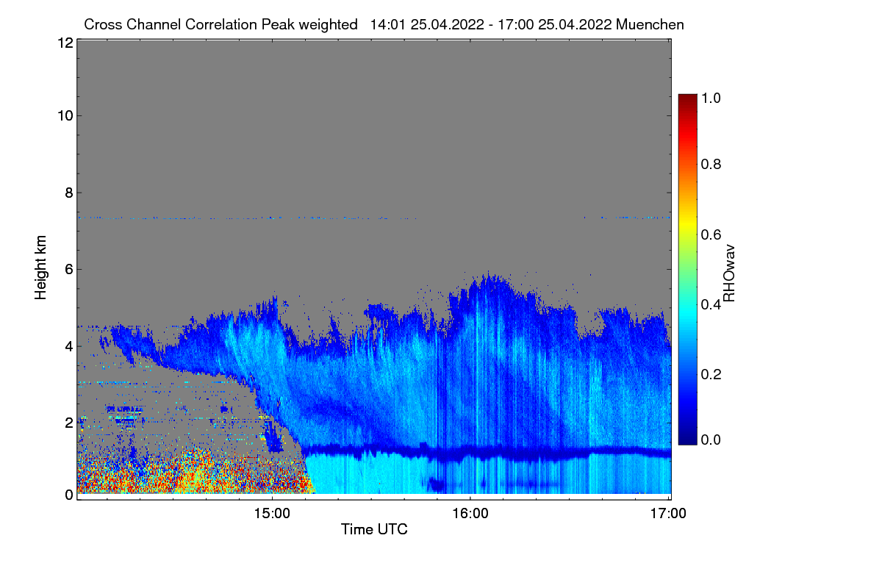Click the 15:00 time axis label
The width and height of the screenshot is (882, 588).
coord(272,514)
